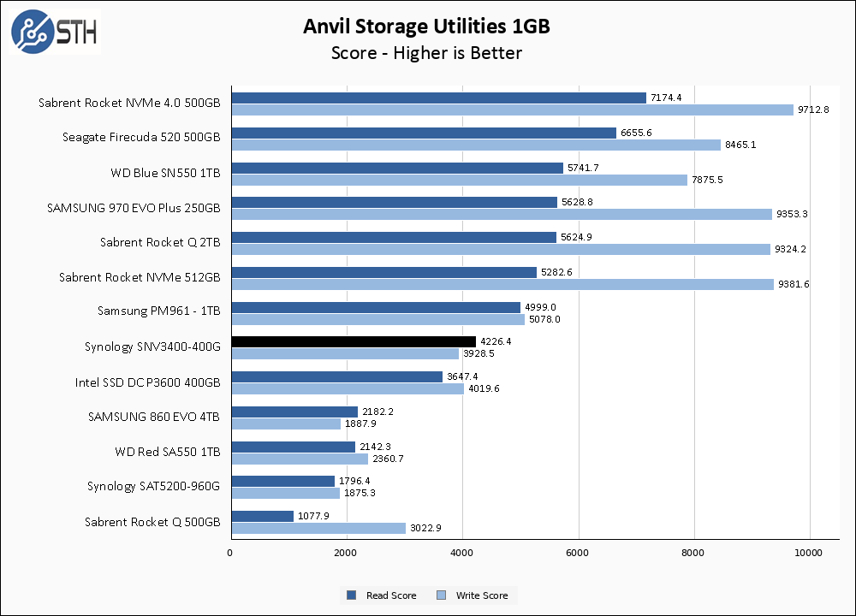Click the Anvil Storage Utilities 1GB title
856x616 pixels.
[x=426, y=27]
